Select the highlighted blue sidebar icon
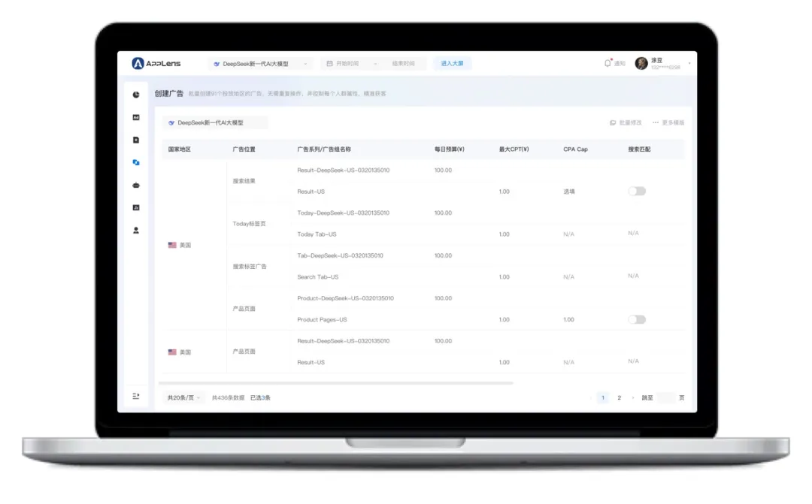812x504 pixels. pos(136,162)
